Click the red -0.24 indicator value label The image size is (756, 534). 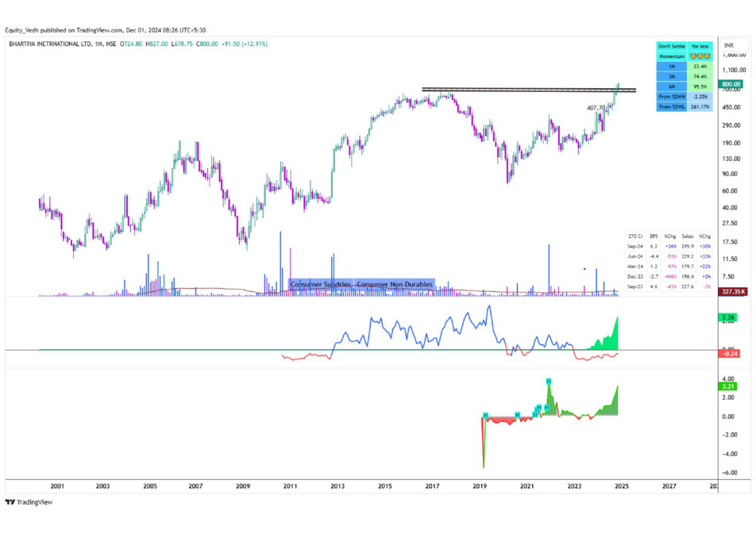point(730,353)
